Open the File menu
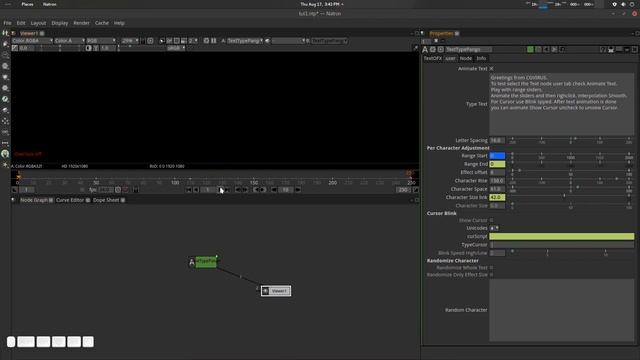Screen dimensions: 640x360 pos(7,23)
